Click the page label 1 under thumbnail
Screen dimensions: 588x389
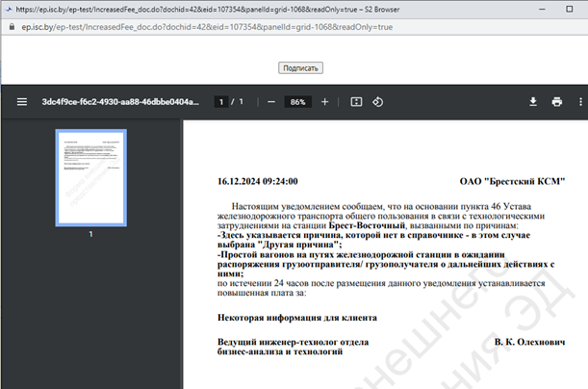90,234
